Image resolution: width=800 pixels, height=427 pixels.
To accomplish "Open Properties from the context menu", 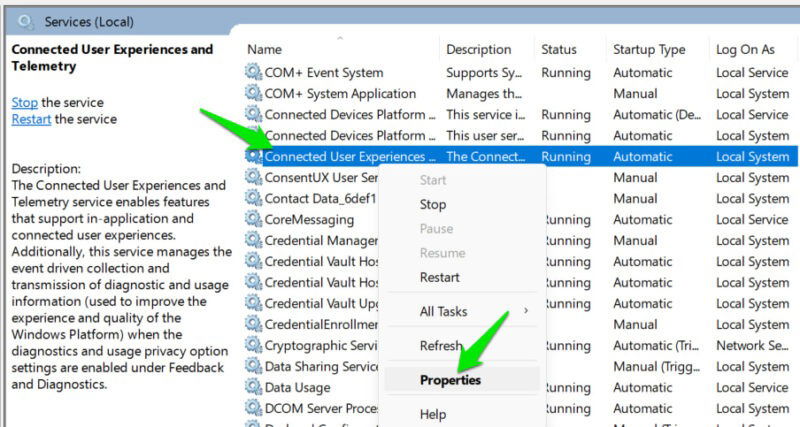I will [450, 380].
